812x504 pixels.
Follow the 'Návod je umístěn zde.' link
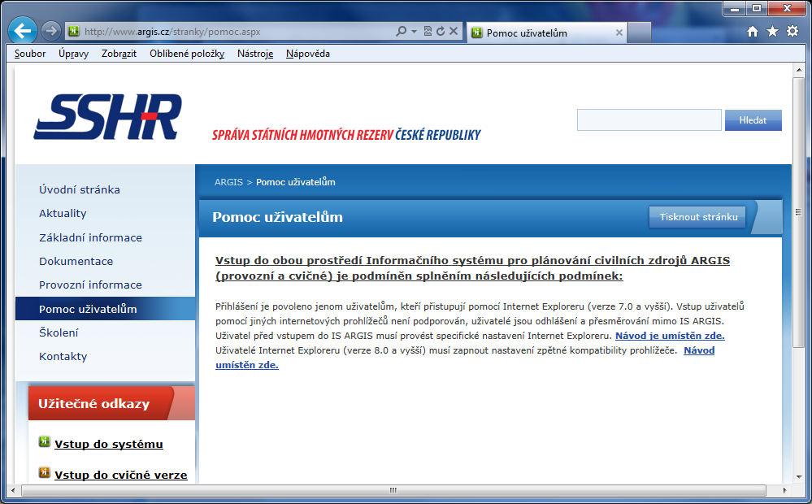click(x=670, y=336)
